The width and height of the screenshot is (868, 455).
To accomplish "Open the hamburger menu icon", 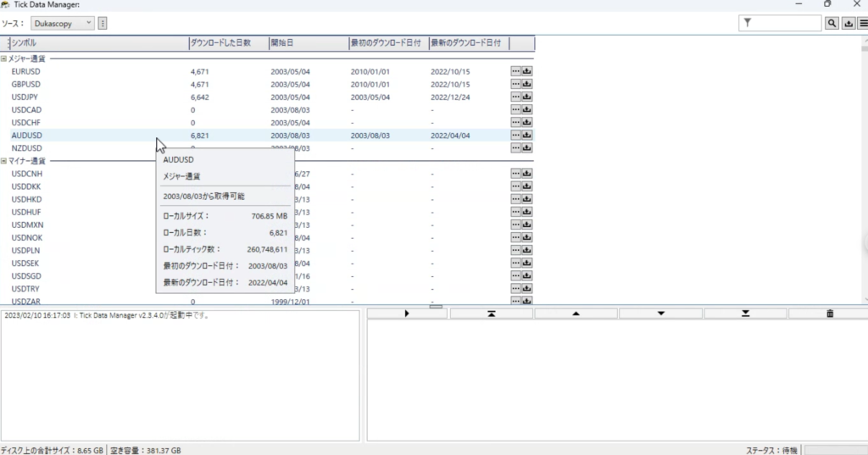I will [863, 23].
